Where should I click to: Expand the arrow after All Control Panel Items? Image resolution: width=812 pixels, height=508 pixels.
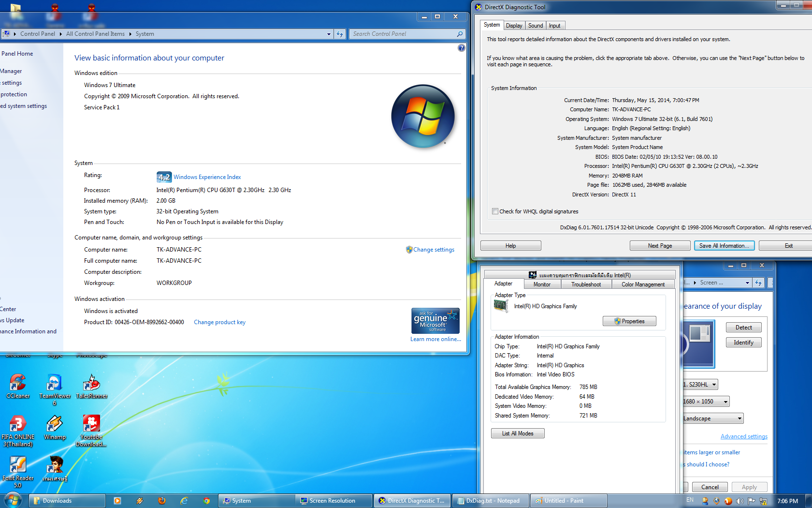(x=130, y=34)
